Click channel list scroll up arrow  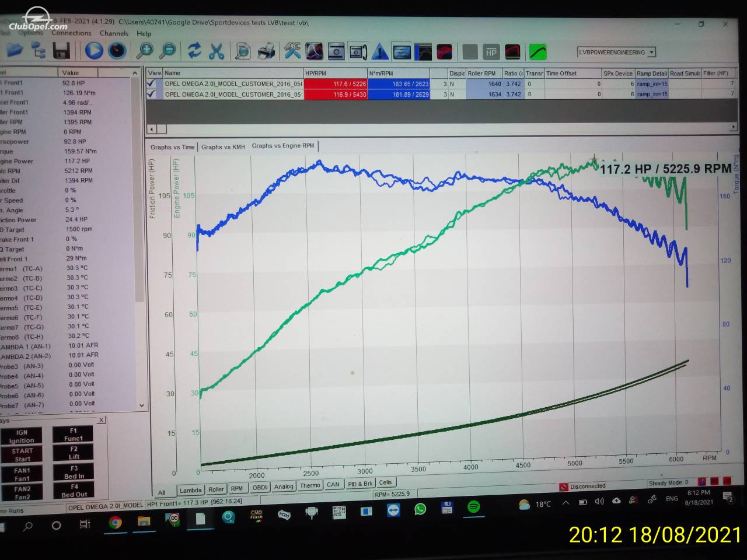135,73
